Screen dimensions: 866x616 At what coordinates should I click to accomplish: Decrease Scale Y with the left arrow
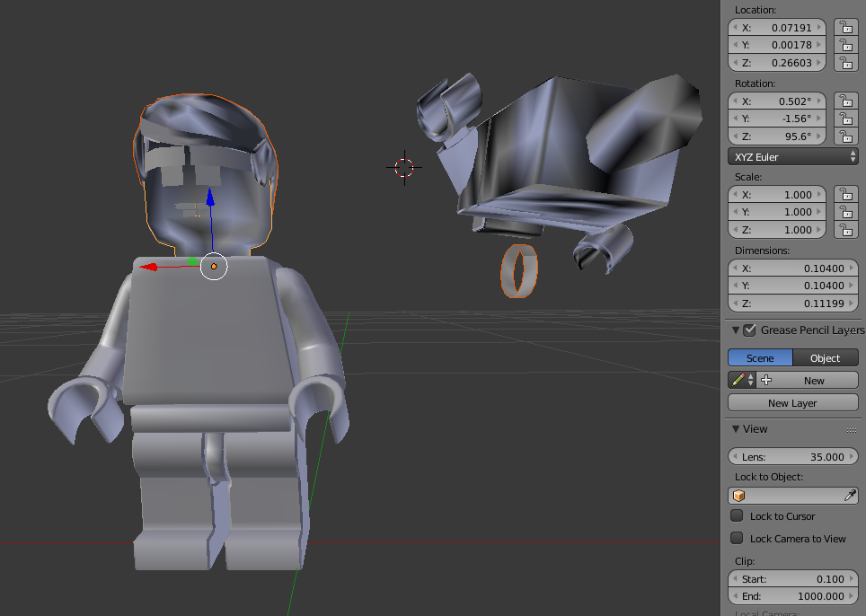click(735, 211)
